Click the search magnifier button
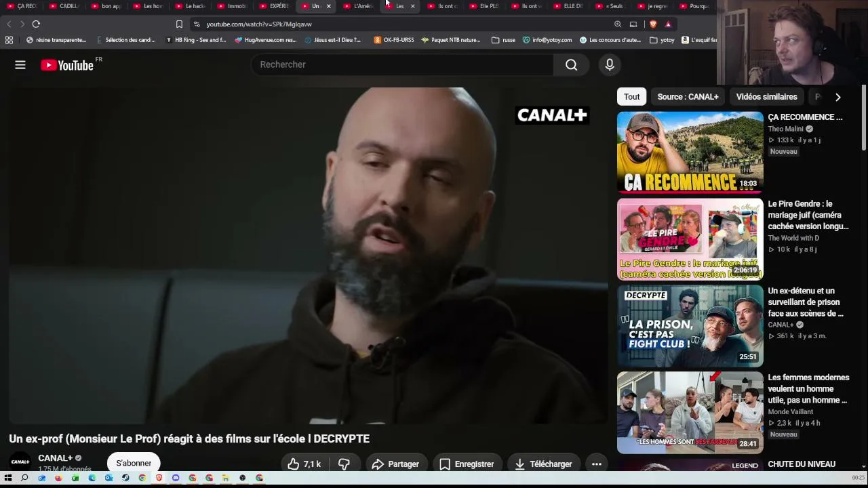Image resolution: width=868 pixels, height=488 pixels. pos(572,65)
